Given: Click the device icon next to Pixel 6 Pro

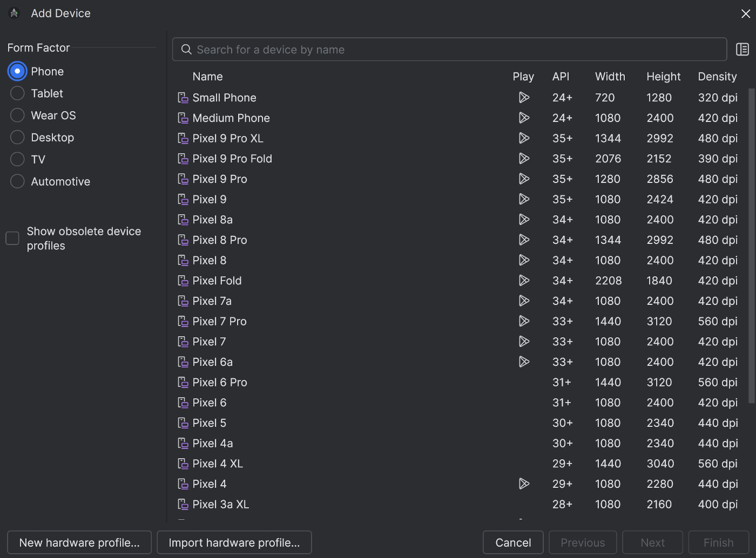Looking at the screenshot, I should 183,382.
